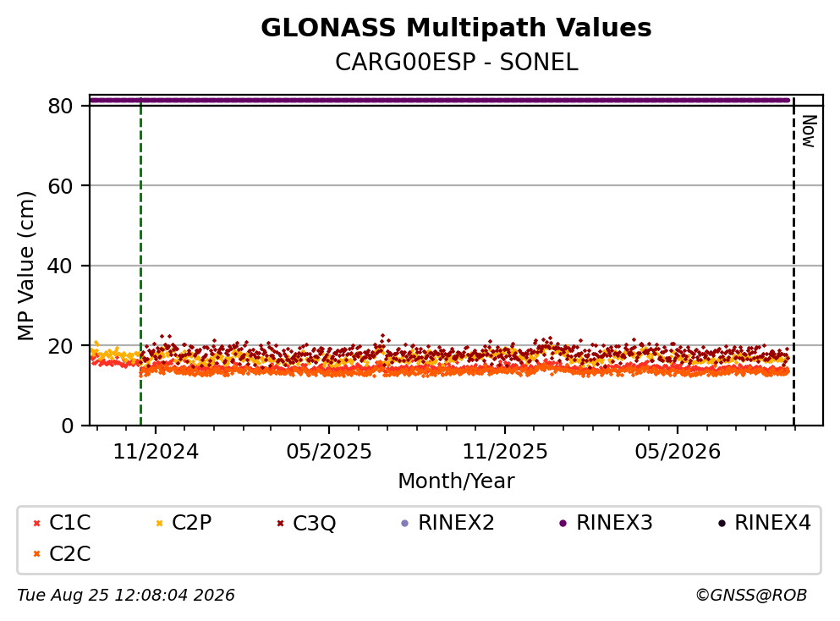
Task: Click the 11/2025 x-axis tick label
Action: click(505, 452)
